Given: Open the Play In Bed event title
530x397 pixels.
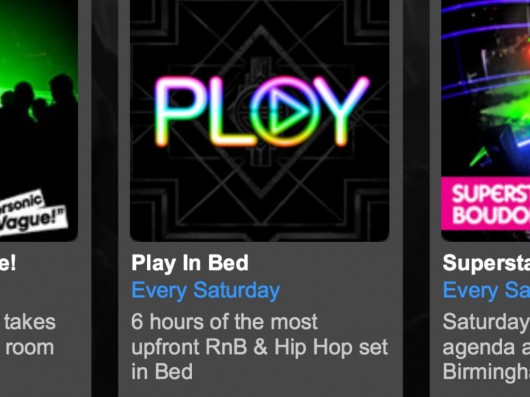Looking at the screenshot, I should [x=190, y=263].
